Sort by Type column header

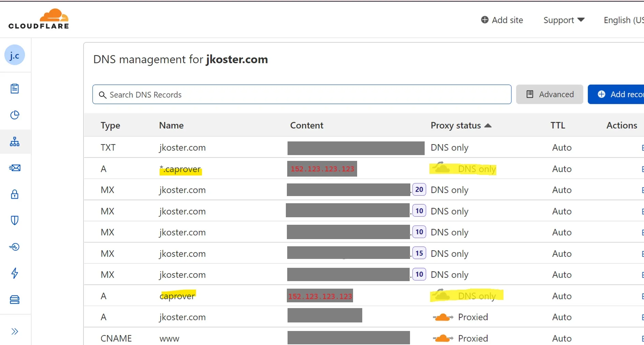[111, 125]
